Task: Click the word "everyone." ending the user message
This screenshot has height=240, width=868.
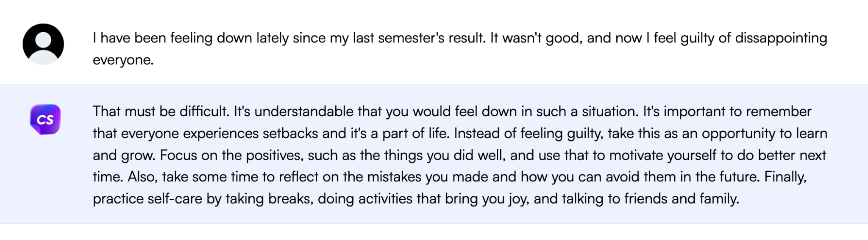Action: tap(123, 60)
